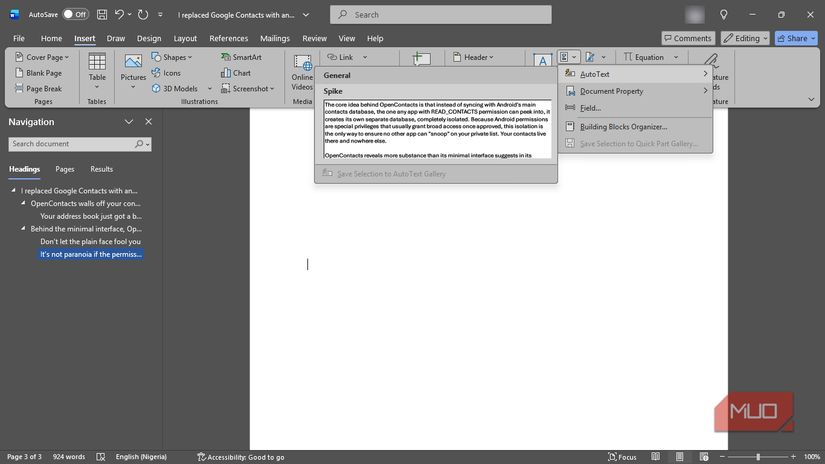
Task: Insert a Blank Page
Action: [38, 73]
